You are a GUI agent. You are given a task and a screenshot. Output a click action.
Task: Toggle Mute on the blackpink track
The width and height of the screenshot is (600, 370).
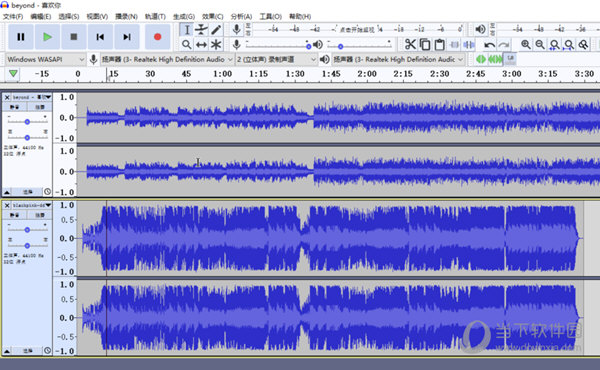15,215
